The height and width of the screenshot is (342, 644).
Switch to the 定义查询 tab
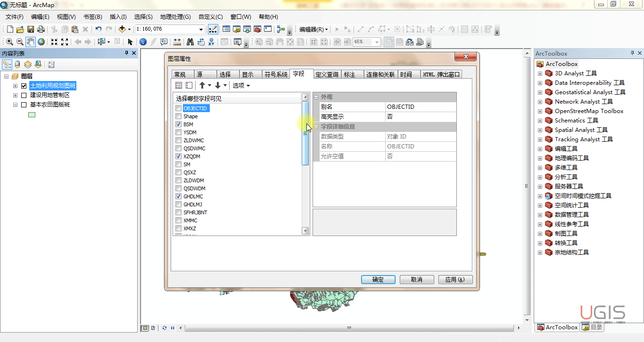tap(327, 74)
